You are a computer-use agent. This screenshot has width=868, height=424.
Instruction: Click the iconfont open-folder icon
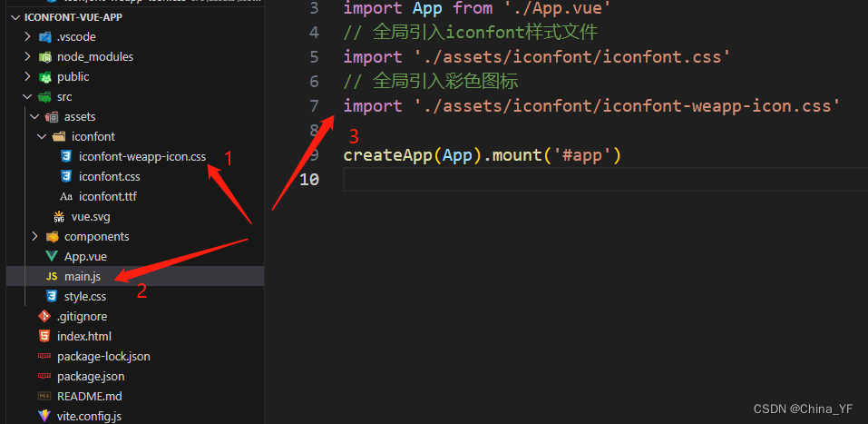59,137
